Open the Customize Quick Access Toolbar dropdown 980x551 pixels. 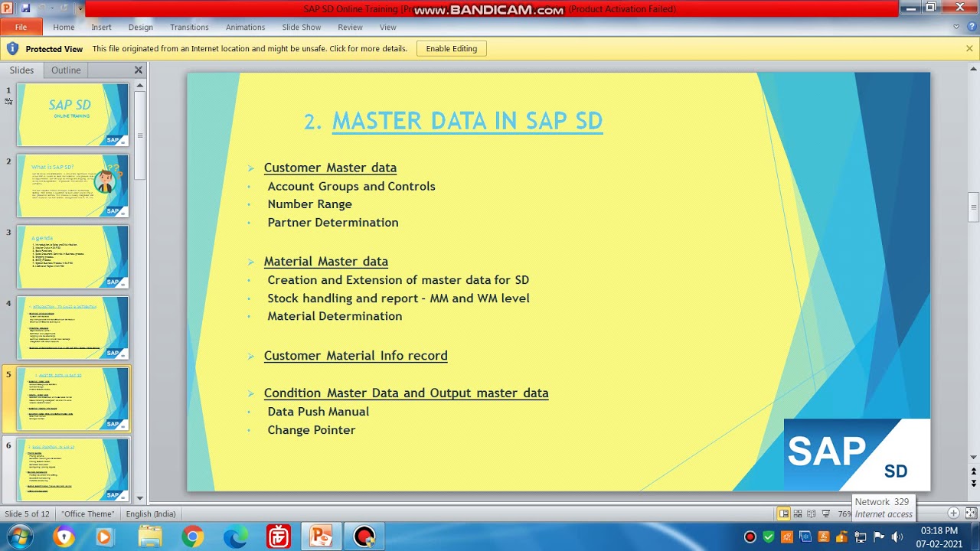(x=80, y=8)
